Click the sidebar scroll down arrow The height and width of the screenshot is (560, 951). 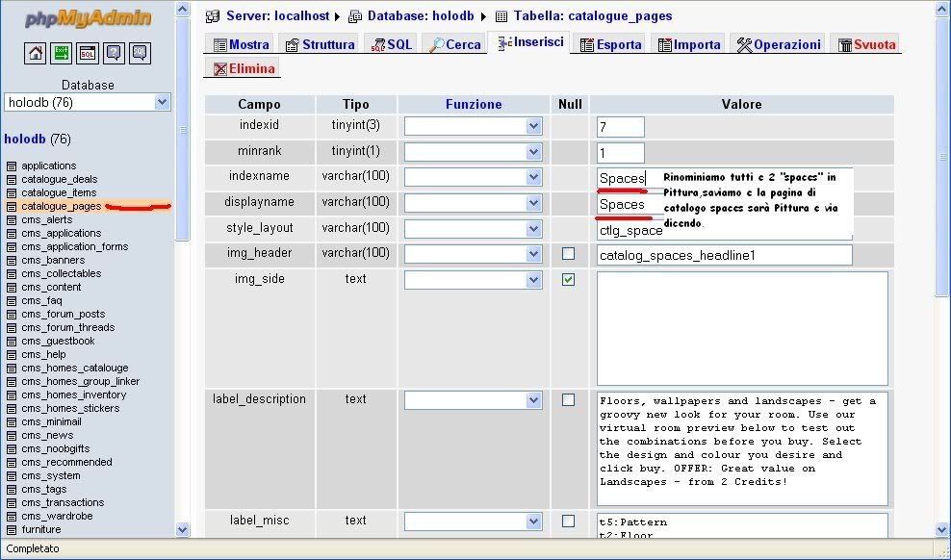(x=183, y=530)
